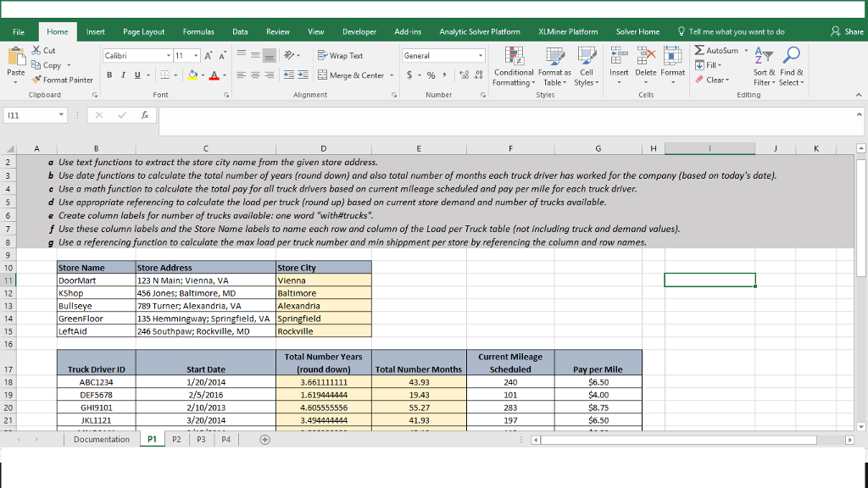Expand the Merge & Center dropdown arrow

pyautogui.click(x=392, y=75)
